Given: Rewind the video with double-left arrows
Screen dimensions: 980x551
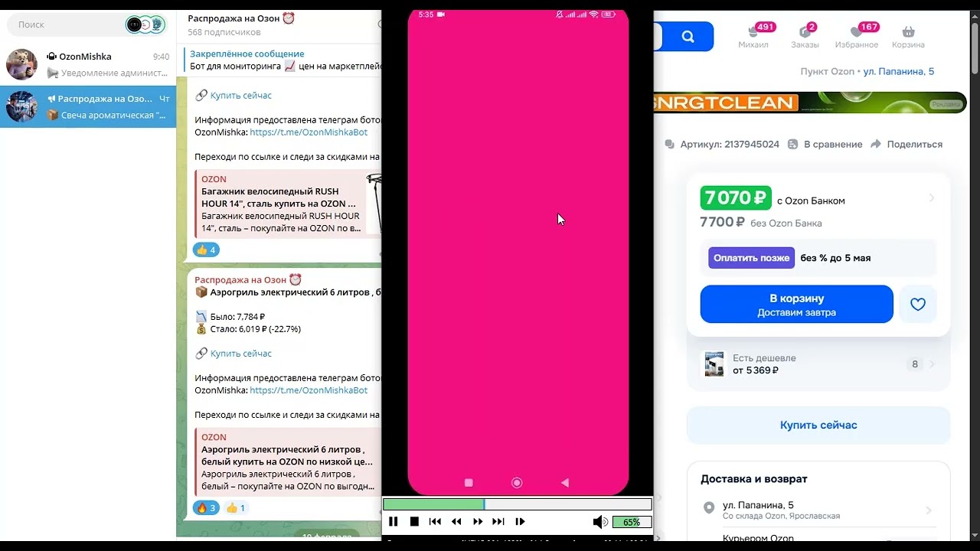Looking at the screenshot, I should (x=456, y=522).
